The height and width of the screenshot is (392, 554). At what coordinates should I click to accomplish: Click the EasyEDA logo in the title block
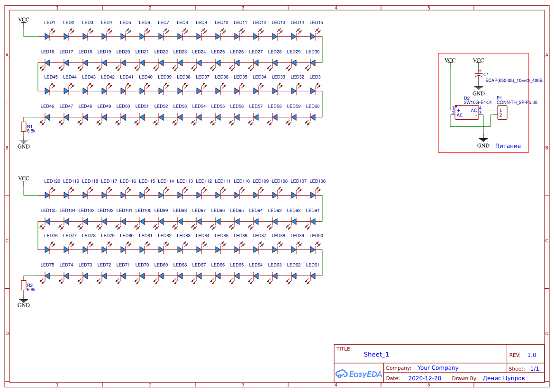pos(359,374)
